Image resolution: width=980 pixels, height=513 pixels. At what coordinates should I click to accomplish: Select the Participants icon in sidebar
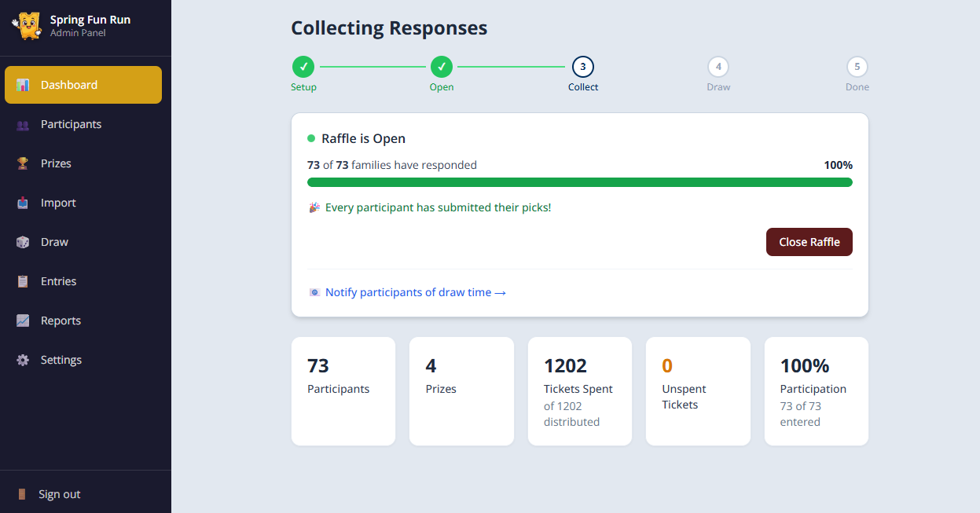pyautogui.click(x=21, y=124)
